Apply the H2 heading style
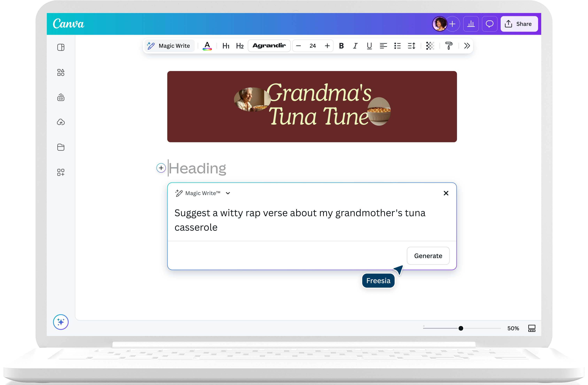Image resolution: width=588 pixels, height=385 pixels. 240,46
